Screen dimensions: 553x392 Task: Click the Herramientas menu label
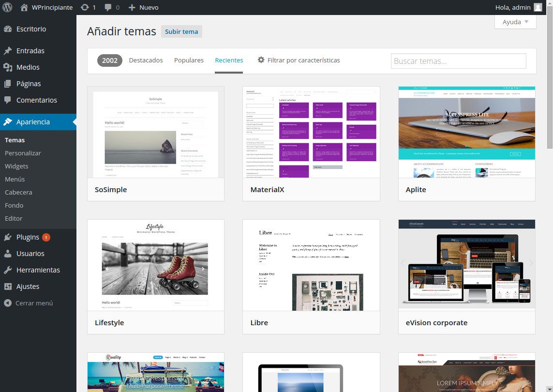pos(38,270)
